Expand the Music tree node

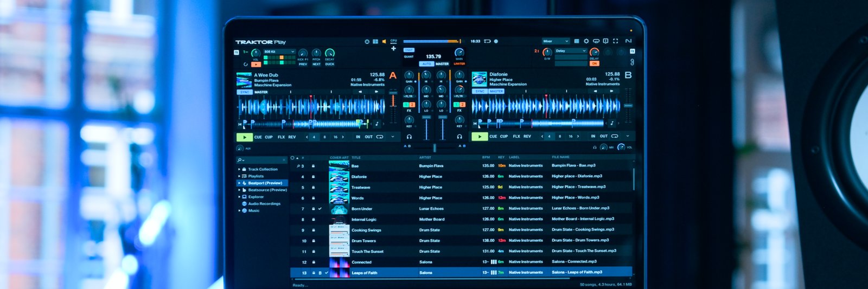click(239, 210)
